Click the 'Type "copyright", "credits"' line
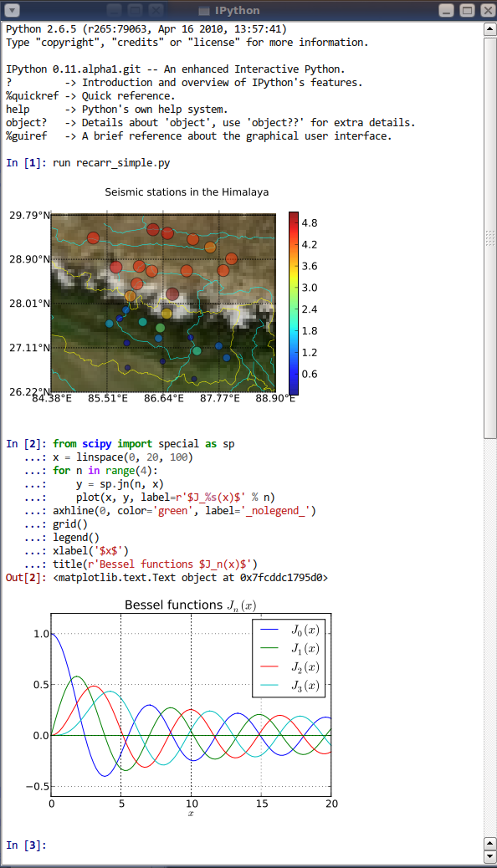The image size is (497, 868). coord(187,42)
